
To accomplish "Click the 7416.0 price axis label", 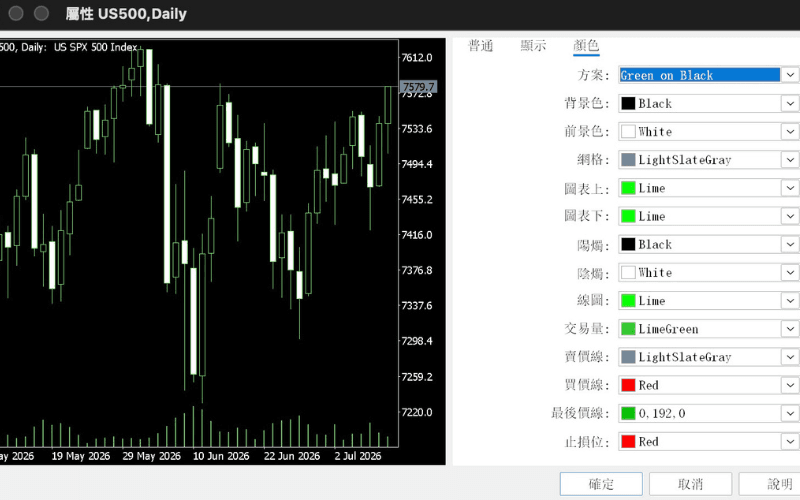I will point(417,235).
